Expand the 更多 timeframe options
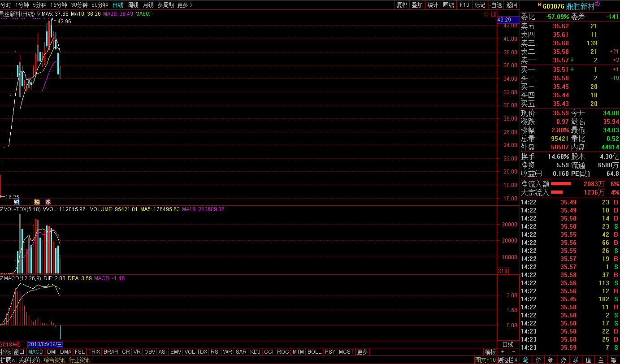 [185, 5]
